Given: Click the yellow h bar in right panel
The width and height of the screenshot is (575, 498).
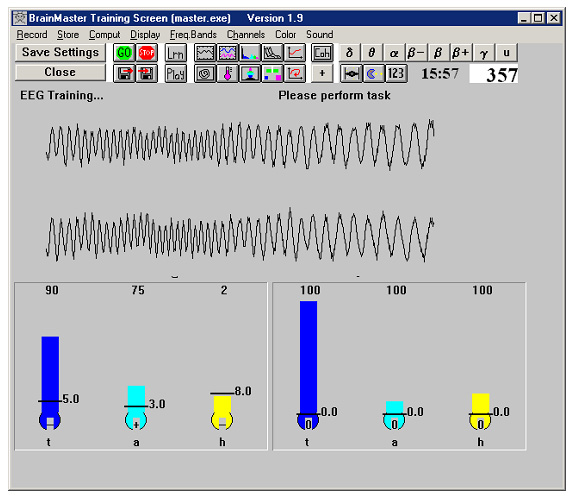Looking at the screenshot, I should point(480,404).
